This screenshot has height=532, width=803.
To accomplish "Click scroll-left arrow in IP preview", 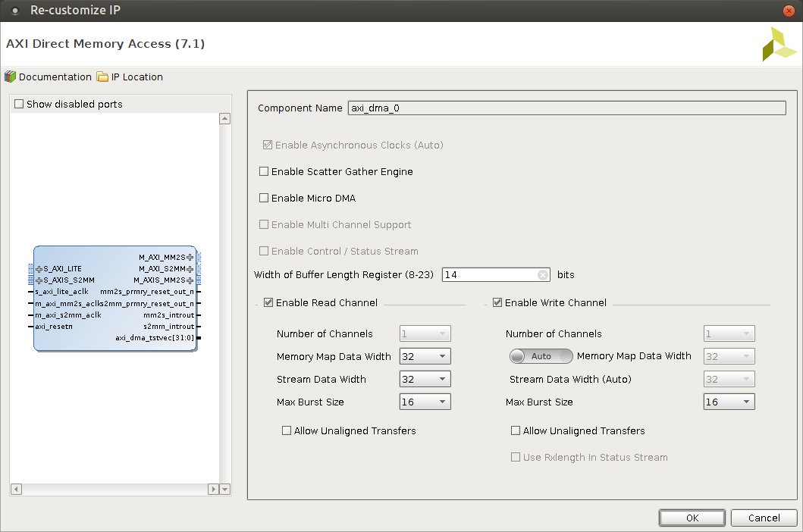I will [x=17, y=489].
